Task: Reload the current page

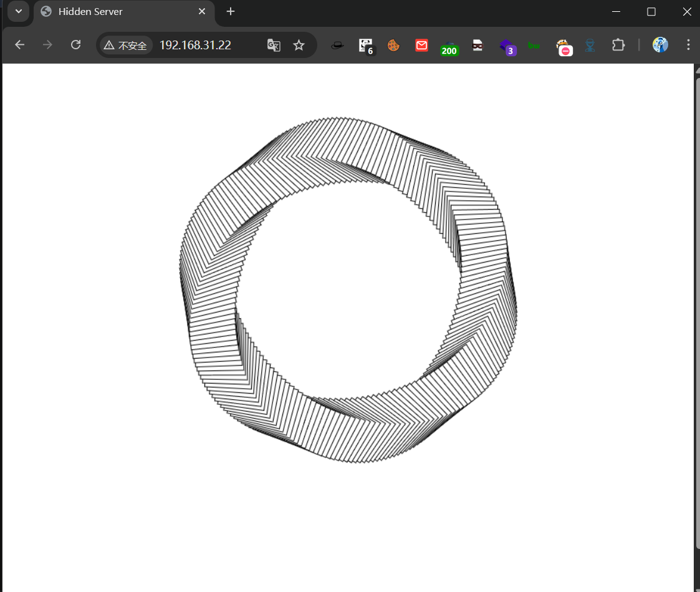Action: (75, 45)
